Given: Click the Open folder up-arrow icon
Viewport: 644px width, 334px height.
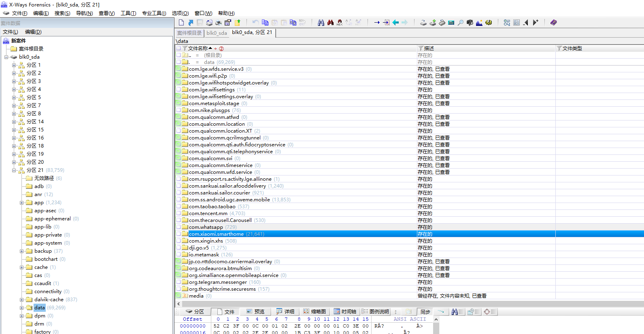Looking at the screenshot, I should (x=238, y=23).
